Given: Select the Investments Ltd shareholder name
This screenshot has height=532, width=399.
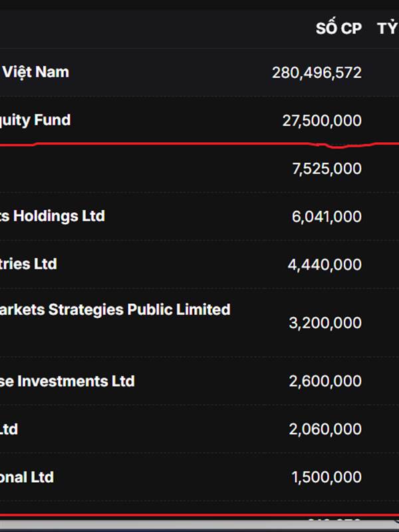Looking at the screenshot, I should [67, 381].
